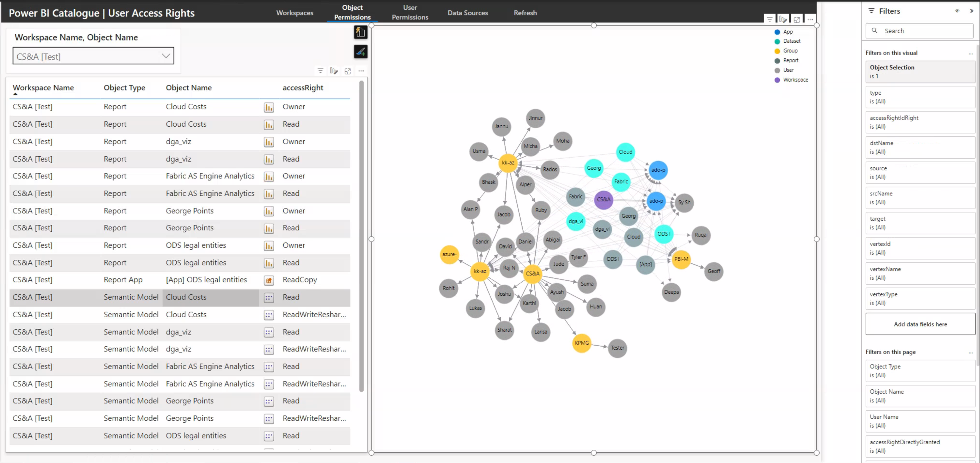Toggle the Filters pane eye visibility icon
980x463 pixels.
coord(957,11)
